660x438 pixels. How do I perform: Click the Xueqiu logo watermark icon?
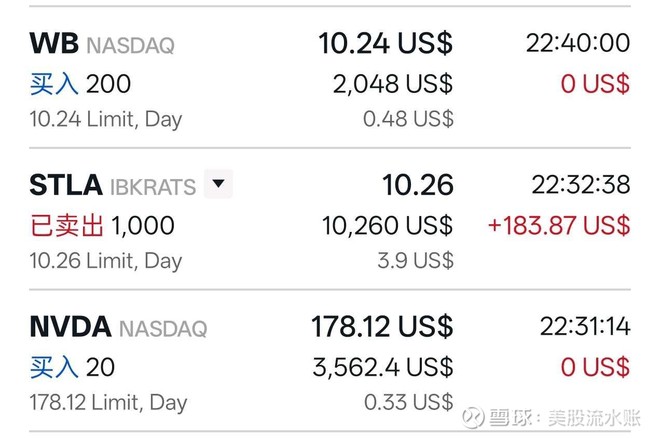point(473,415)
